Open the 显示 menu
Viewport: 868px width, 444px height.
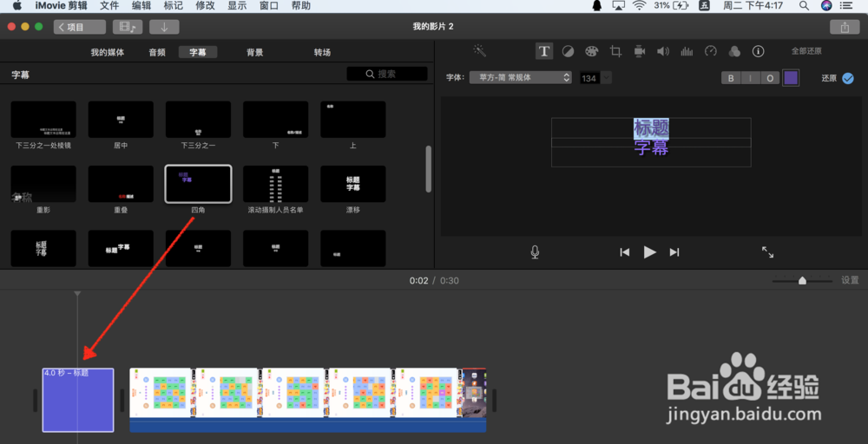pos(237,5)
